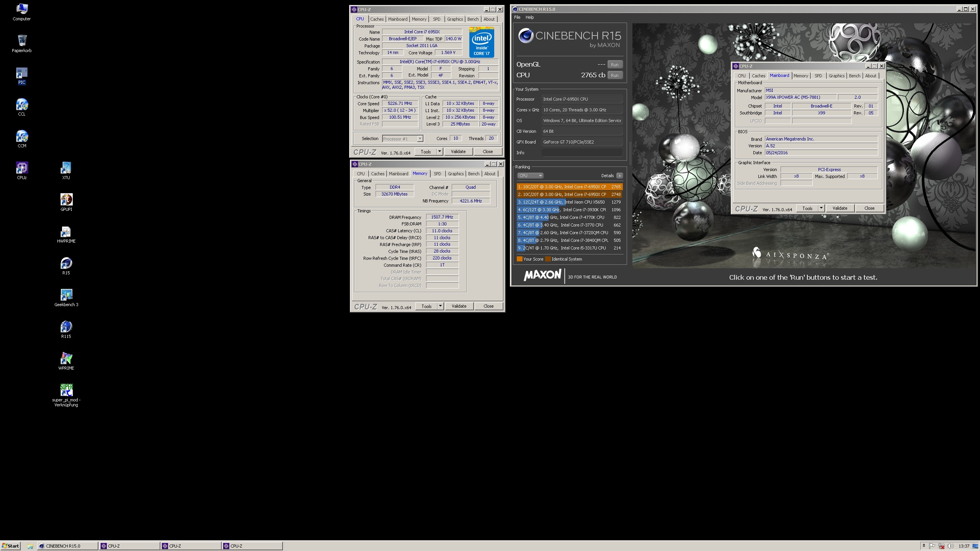
Task: Click the Action Center flag tray icon
Action: pyautogui.click(x=932, y=546)
